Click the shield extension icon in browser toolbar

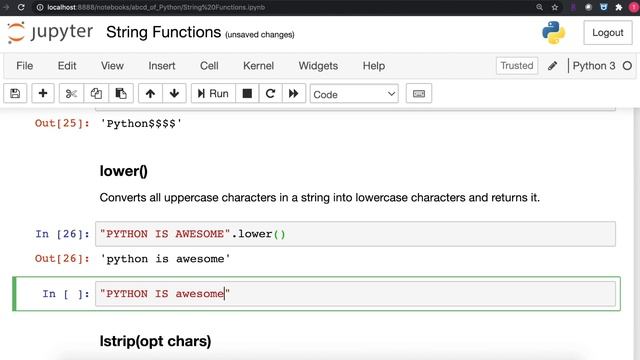604,7
